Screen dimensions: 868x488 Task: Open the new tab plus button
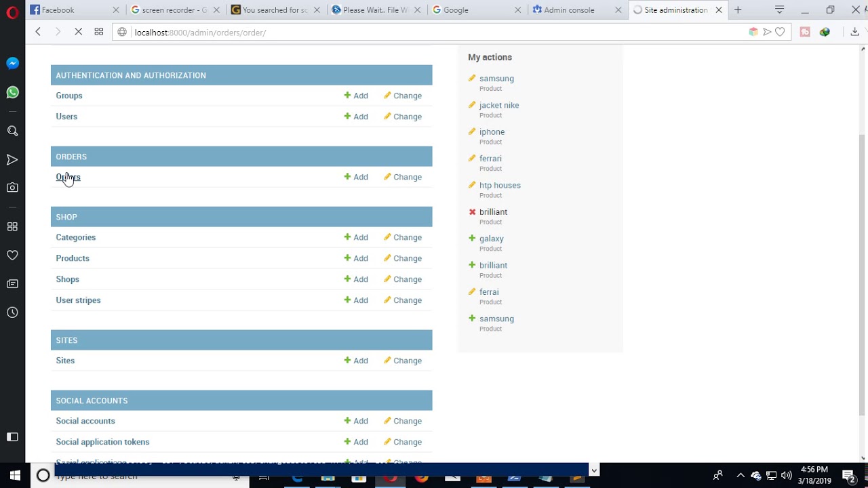tap(738, 10)
